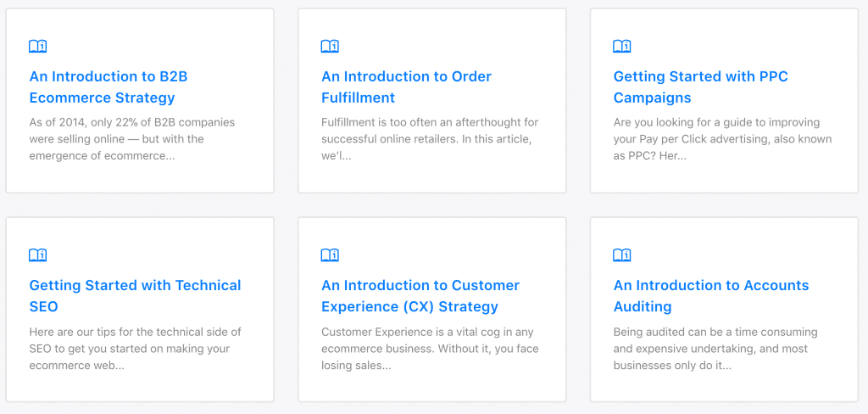Click the excerpt about improving Pay per Click

pos(722,139)
